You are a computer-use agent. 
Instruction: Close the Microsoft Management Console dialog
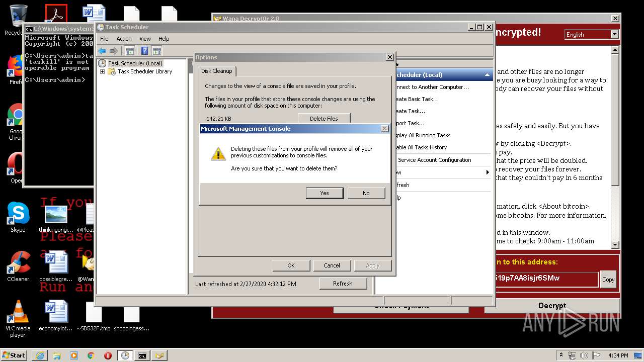[x=385, y=129]
